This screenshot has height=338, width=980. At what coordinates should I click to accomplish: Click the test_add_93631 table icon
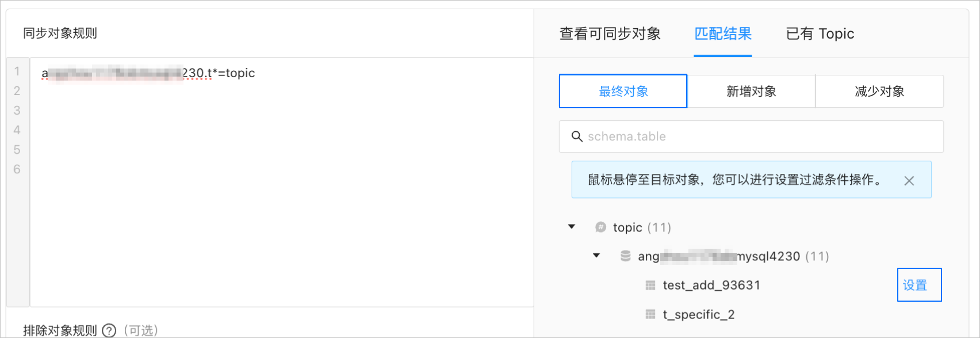[650, 285]
